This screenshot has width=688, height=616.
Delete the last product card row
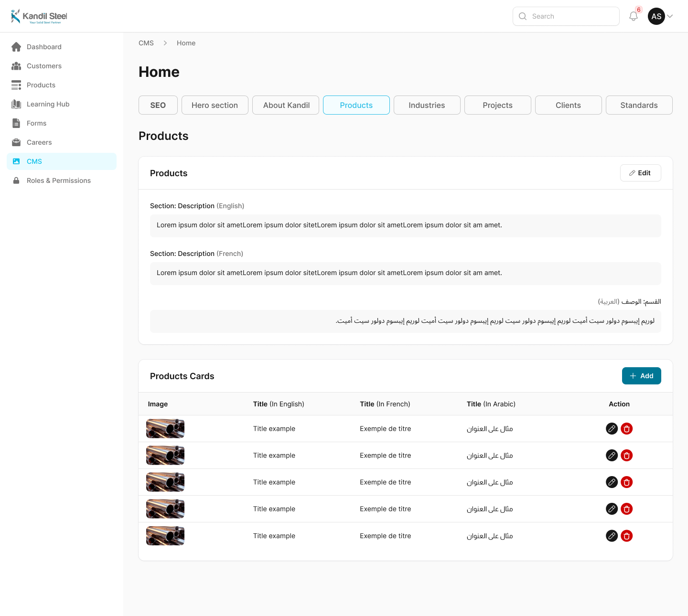627,536
